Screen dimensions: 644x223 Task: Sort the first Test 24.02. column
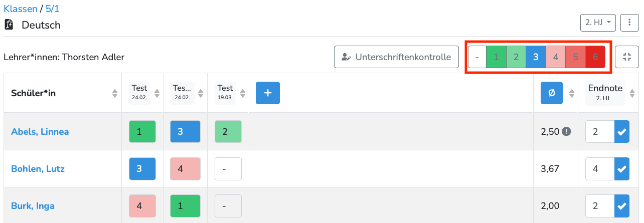coord(157,93)
